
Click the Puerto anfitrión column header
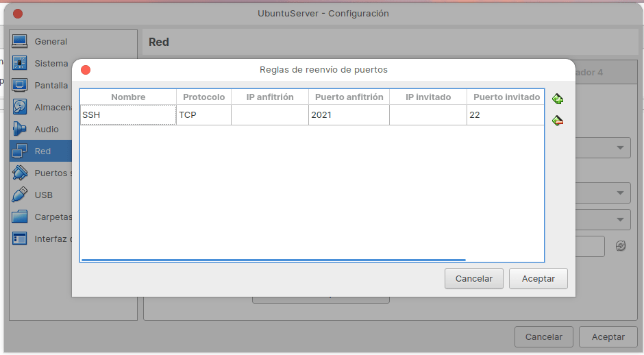click(349, 97)
